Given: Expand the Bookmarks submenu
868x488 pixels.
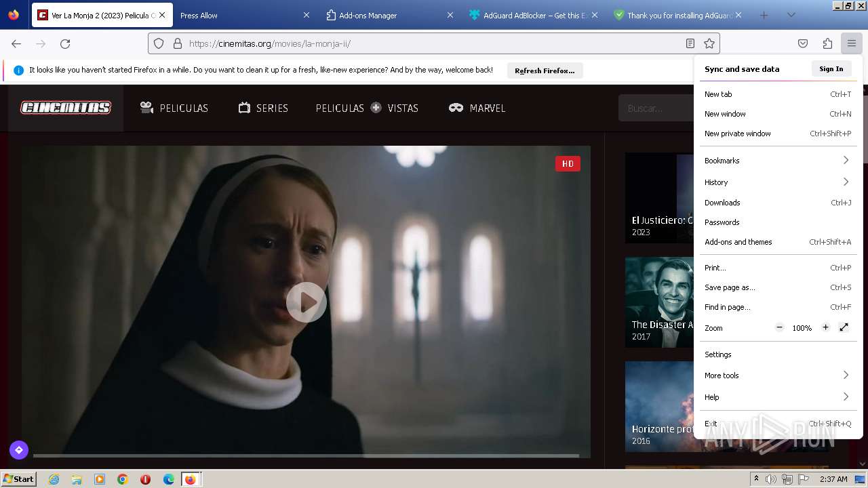Looking at the screenshot, I should (x=778, y=161).
